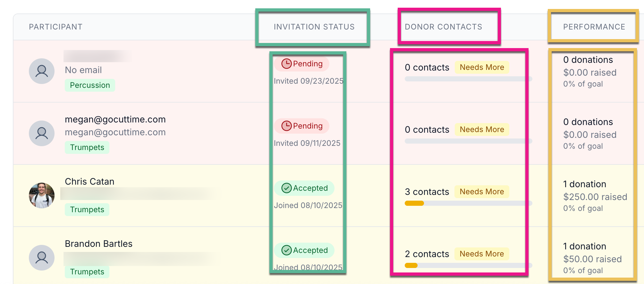Click Chris Catan's Trumpets tag

pos(87,210)
